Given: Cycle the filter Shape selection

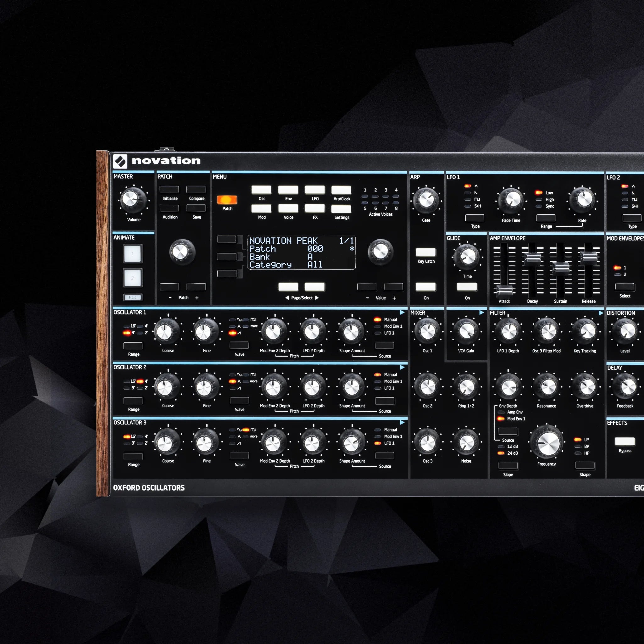Looking at the screenshot, I should click(x=585, y=465).
